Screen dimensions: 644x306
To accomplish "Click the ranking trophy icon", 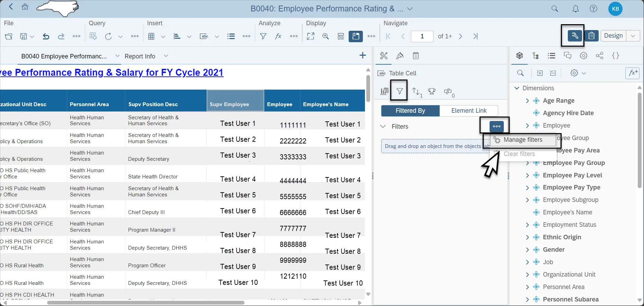I will tap(431, 91).
